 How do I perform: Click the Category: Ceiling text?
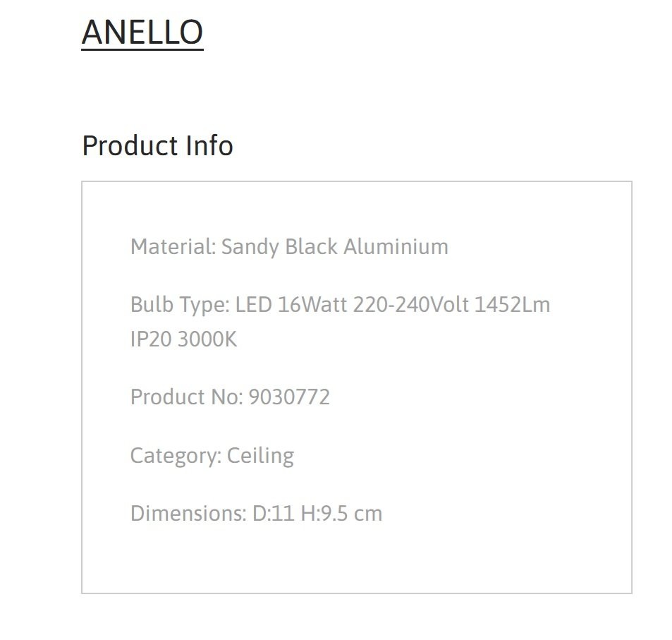[212, 456]
